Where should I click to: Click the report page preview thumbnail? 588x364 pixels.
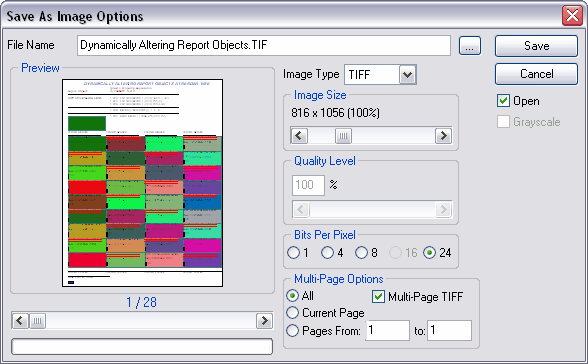142,183
